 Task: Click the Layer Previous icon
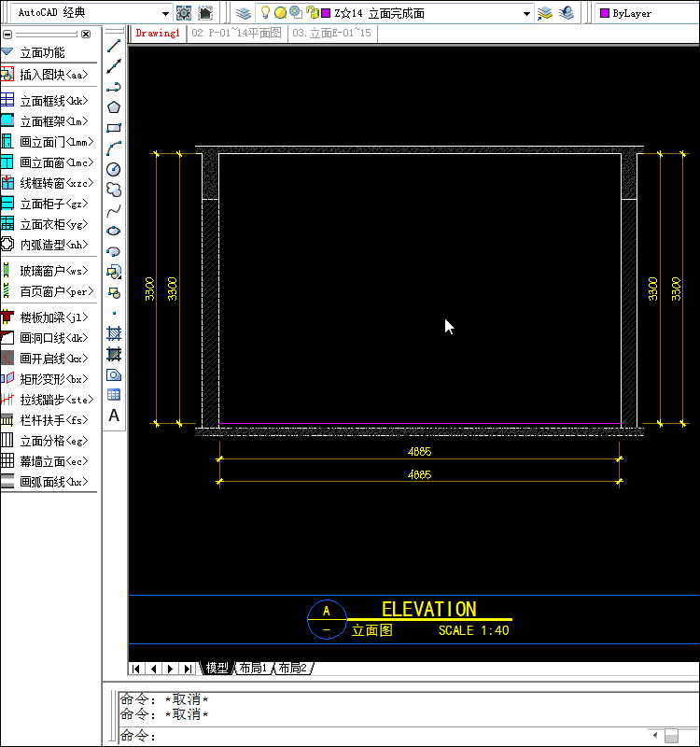[567, 13]
